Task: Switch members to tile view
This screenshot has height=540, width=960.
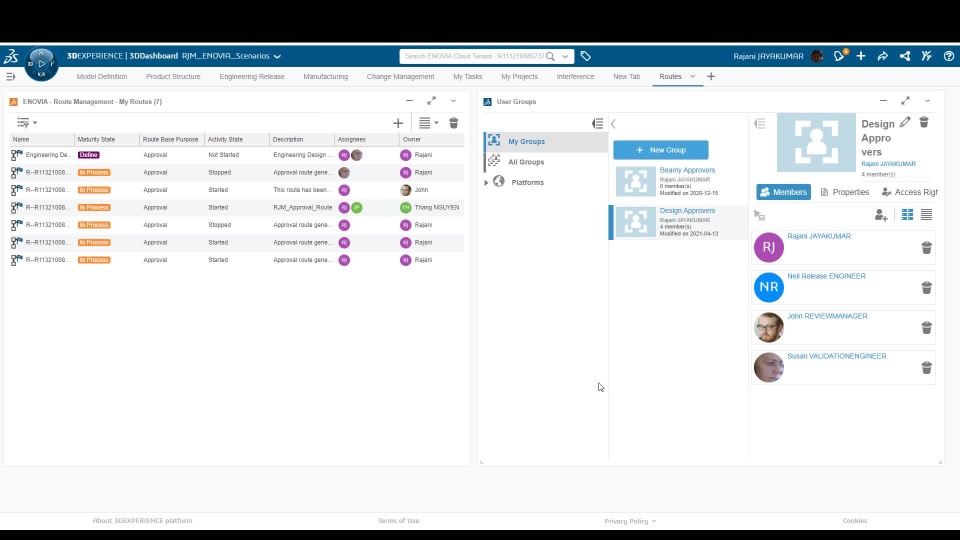Action: click(907, 215)
